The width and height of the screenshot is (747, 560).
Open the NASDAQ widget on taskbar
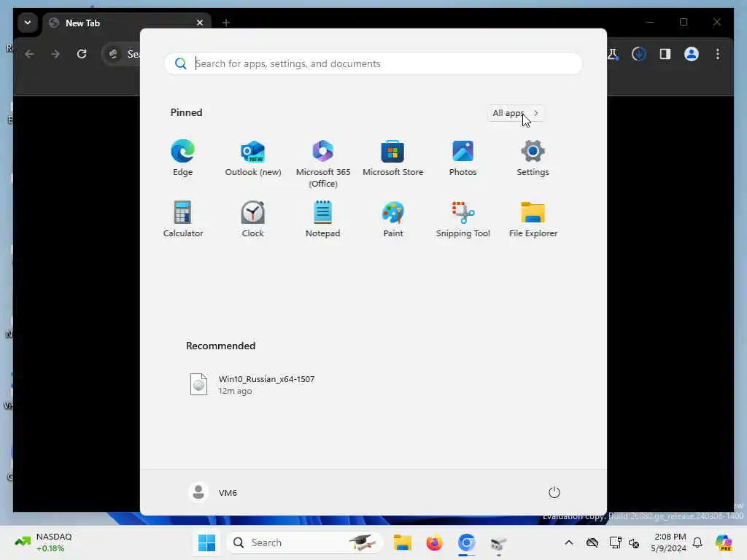coord(43,542)
